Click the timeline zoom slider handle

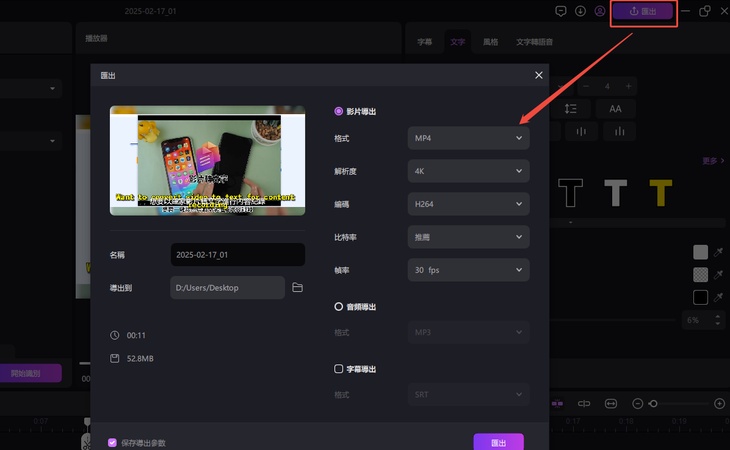click(x=653, y=403)
